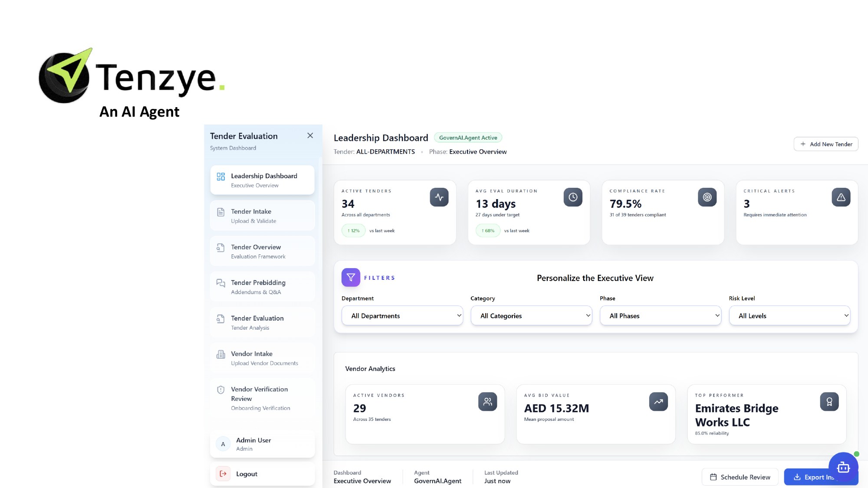This screenshot has width=868, height=488.
Task: Click the AED 15.32M bid value
Action: [x=556, y=409]
